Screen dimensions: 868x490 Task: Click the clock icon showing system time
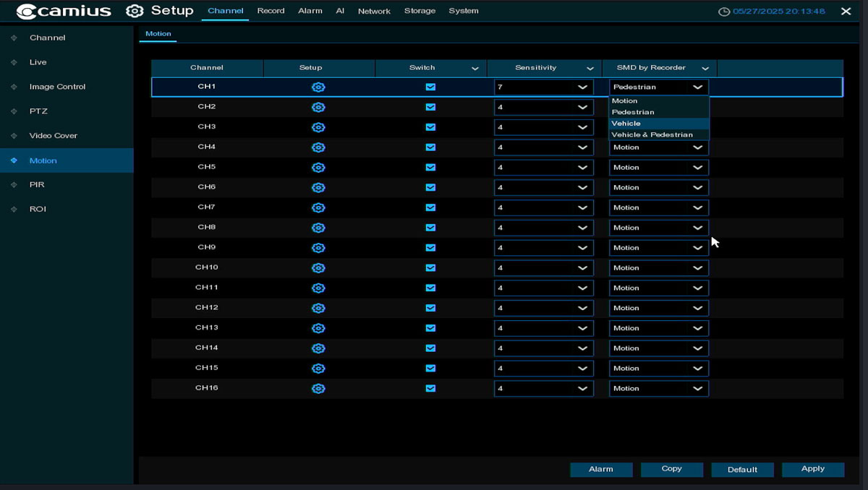[x=723, y=11]
